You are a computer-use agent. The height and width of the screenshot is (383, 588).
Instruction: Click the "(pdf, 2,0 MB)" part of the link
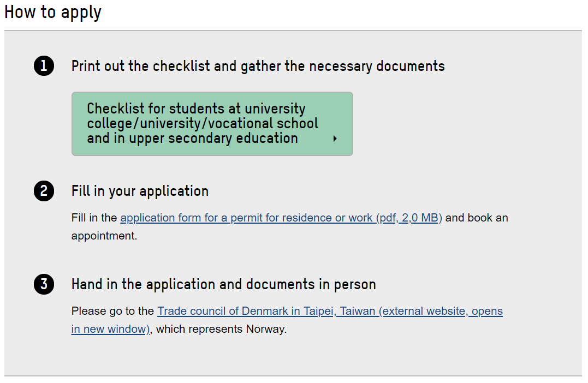pyautogui.click(x=409, y=218)
